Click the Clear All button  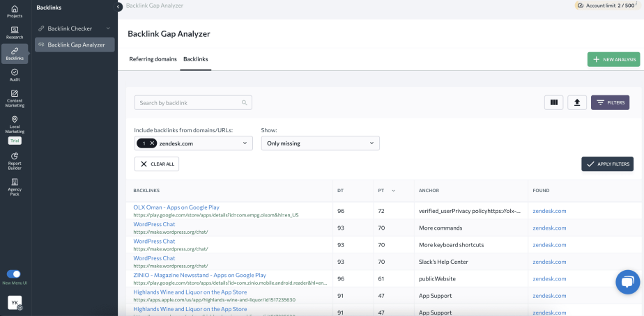[157, 164]
